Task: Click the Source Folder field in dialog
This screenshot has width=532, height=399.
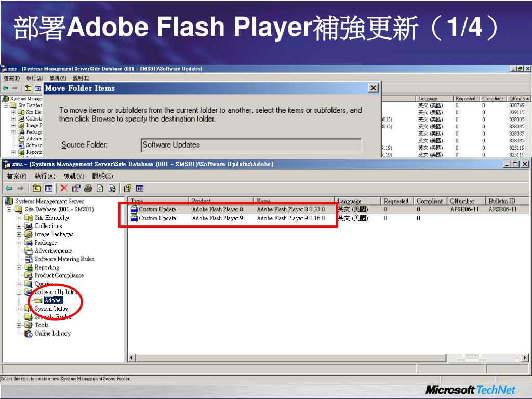Action: coord(251,145)
